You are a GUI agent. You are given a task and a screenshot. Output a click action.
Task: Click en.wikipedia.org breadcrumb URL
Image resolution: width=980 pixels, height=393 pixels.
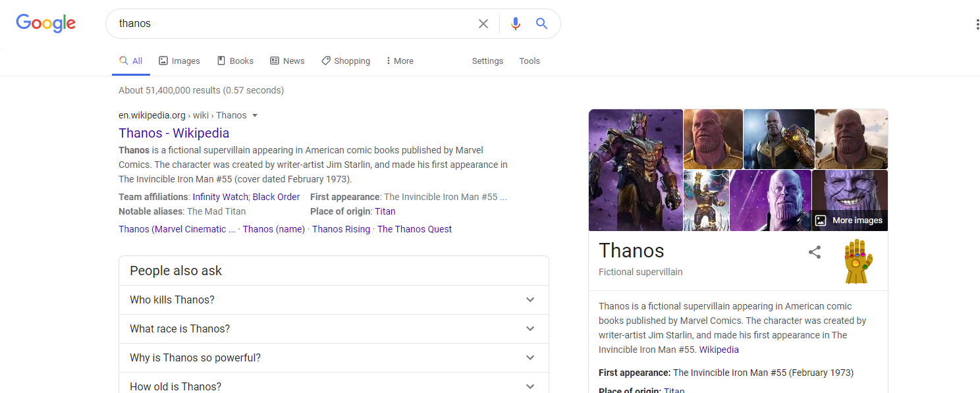tap(152, 115)
